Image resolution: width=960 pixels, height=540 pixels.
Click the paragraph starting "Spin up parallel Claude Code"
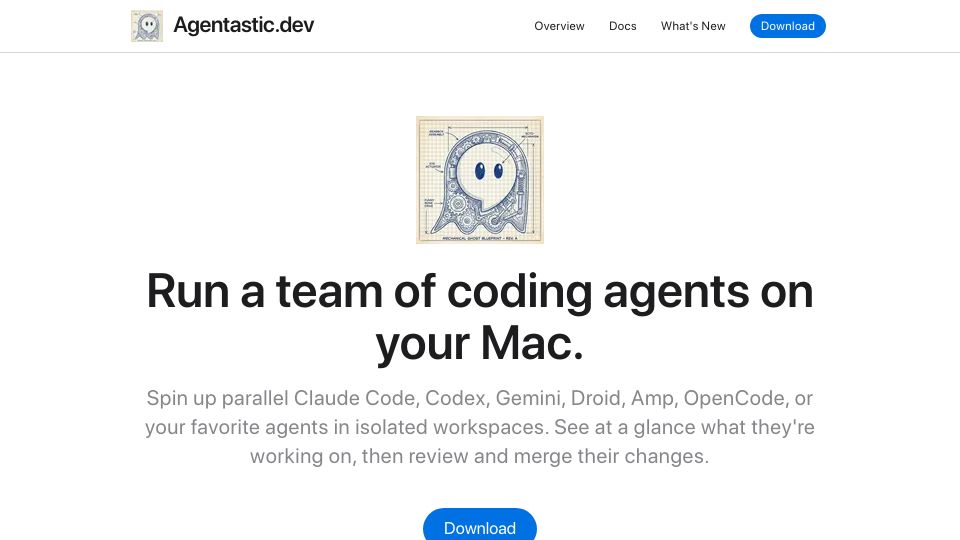(480, 427)
